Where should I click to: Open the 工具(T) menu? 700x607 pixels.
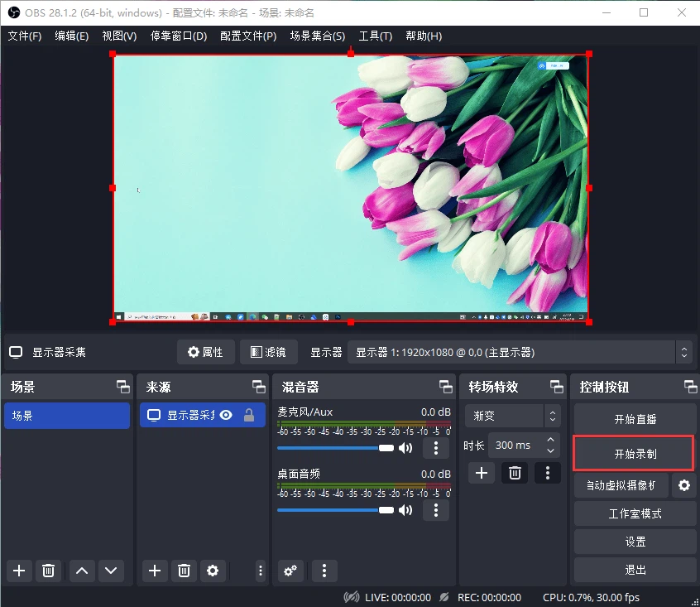(x=376, y=36)
